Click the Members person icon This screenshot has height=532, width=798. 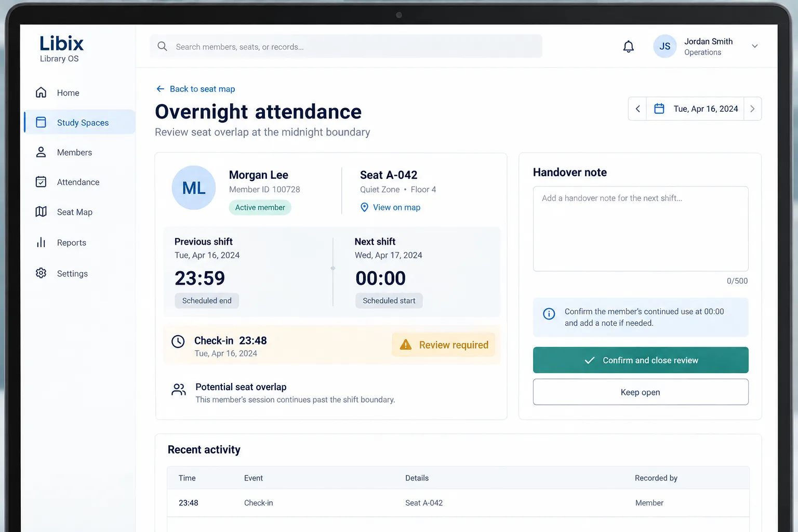tap(41, 152)
